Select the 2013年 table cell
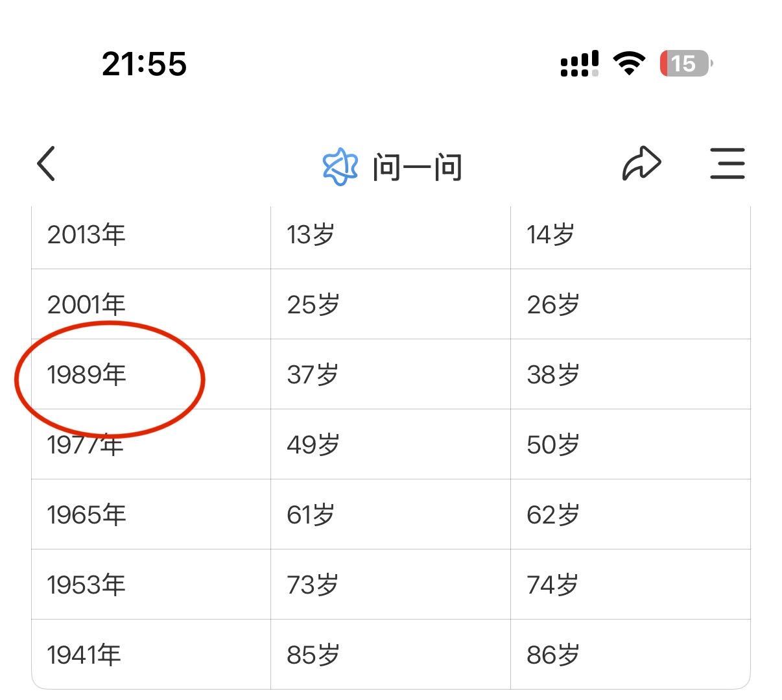 point(86,235)
